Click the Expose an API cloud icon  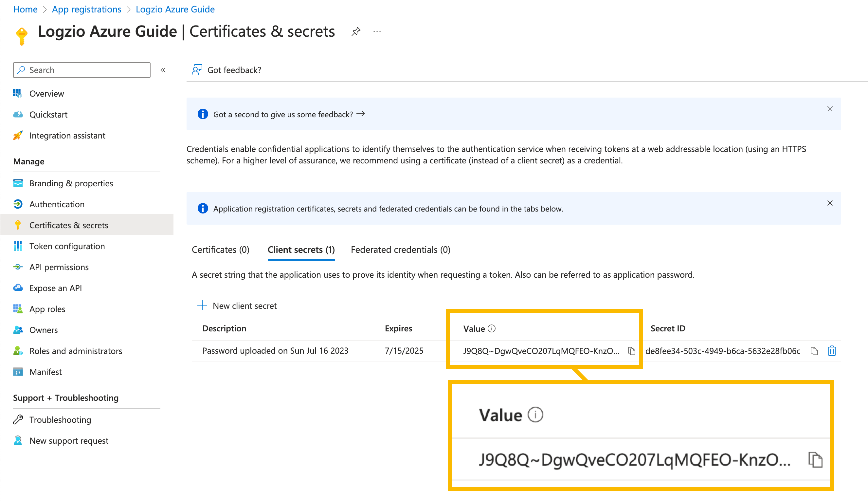click(18, 288)
